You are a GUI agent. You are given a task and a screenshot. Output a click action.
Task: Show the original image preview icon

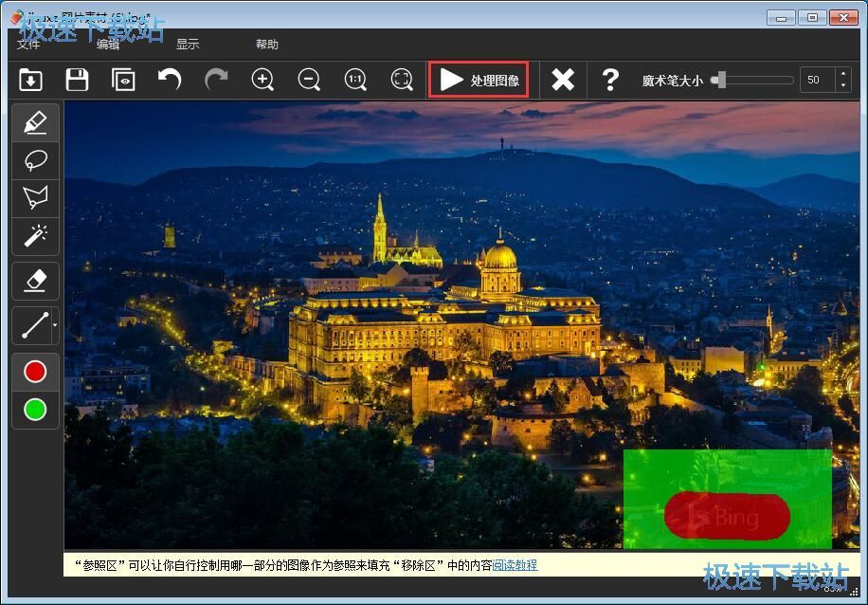[123, 81]
